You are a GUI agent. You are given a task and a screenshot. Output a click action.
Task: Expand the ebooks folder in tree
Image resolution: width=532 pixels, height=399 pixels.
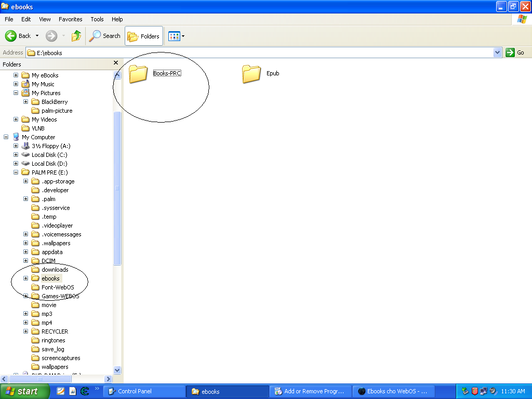click(25, 278)
